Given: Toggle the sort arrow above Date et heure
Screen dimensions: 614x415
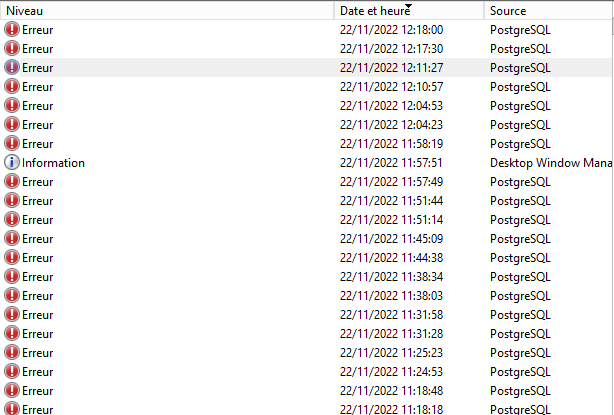Looking at the screenshot, I should click(x=408, y=5).
